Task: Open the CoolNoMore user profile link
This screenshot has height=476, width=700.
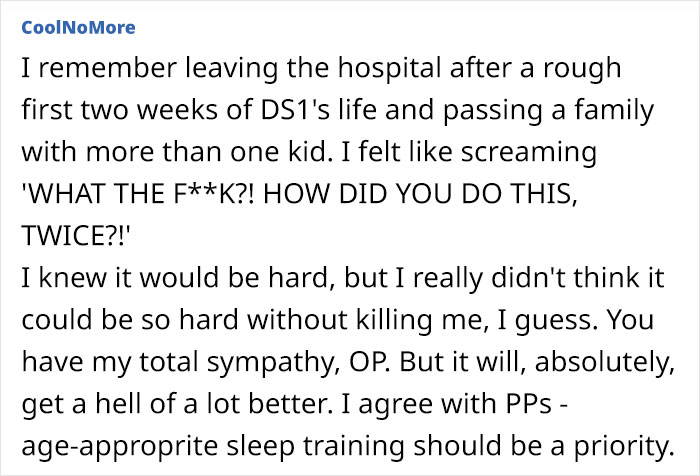Action: (78, 28)
